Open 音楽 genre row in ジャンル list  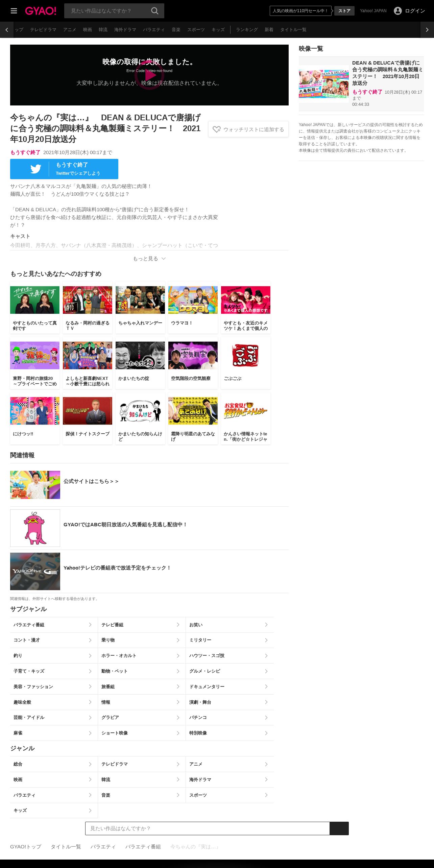pos(142,795)
